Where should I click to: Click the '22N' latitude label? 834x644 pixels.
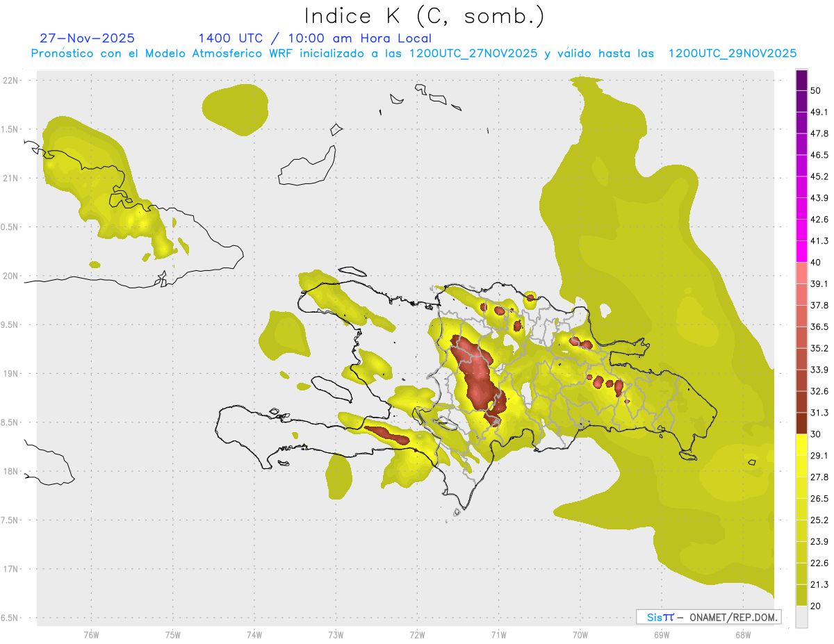[10, 80]
